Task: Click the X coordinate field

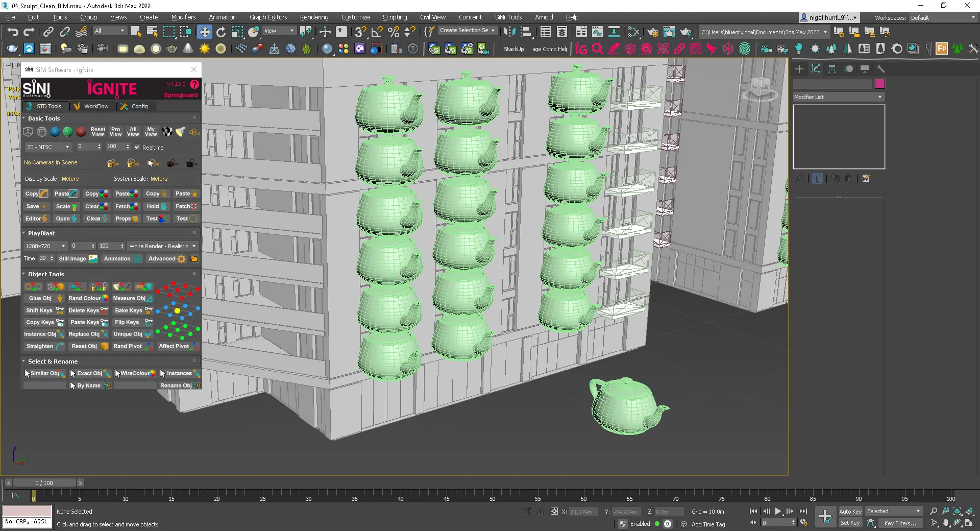Action: pos(582,512)
